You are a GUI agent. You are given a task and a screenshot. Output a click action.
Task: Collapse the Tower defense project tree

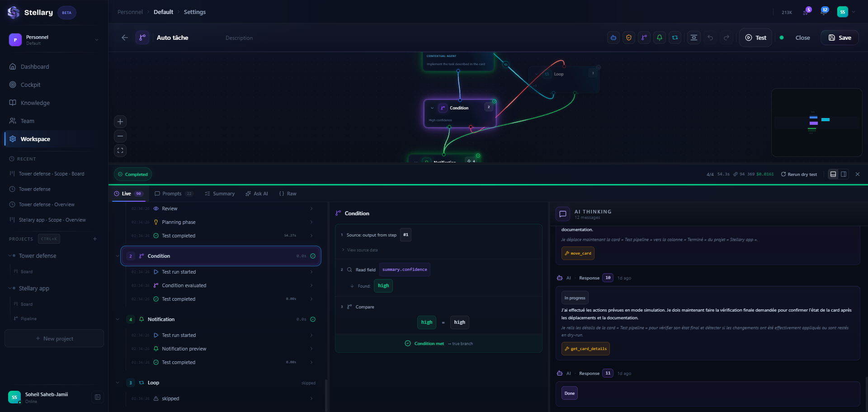tap(10, 256)
